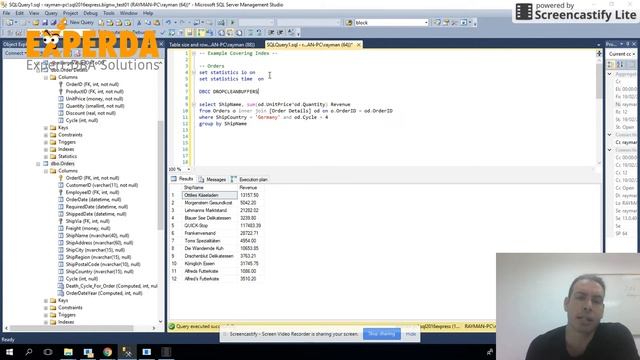Collapse the Columns folder under dbo.Orders
This screenshot has height=360, width=640.
[46, 171]
